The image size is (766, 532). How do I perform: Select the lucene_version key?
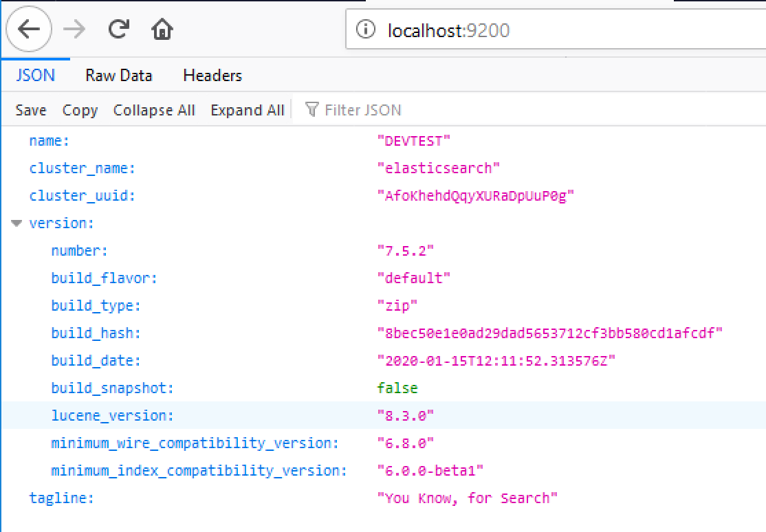112,415
